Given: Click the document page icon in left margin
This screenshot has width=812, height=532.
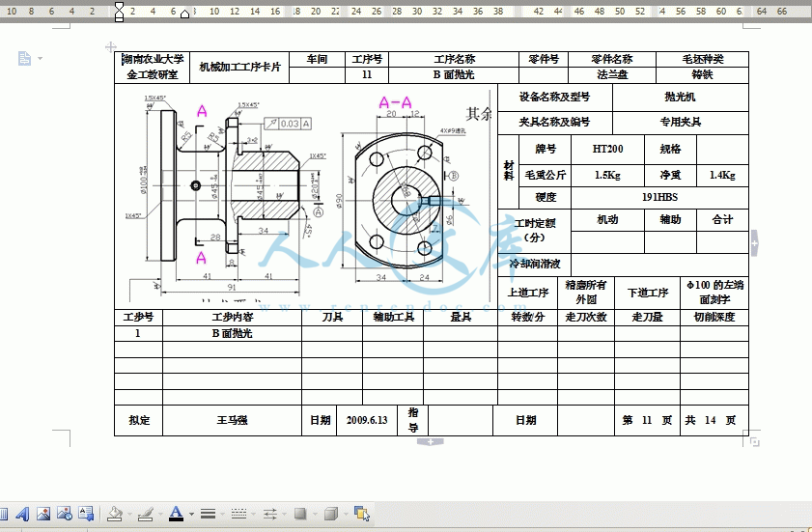Looking at the screenshot, I should point(24,59).
